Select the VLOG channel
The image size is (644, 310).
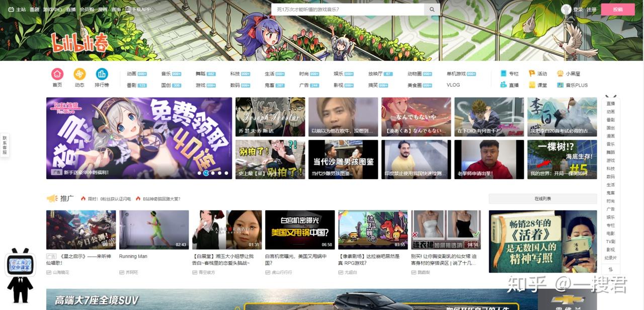coord(453,85)
